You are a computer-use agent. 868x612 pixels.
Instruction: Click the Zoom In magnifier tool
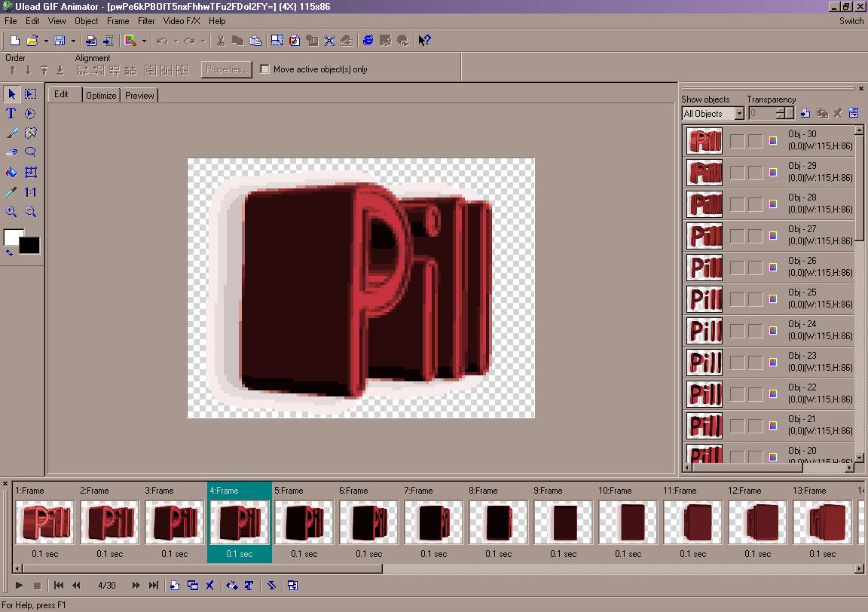click(11, 213)
